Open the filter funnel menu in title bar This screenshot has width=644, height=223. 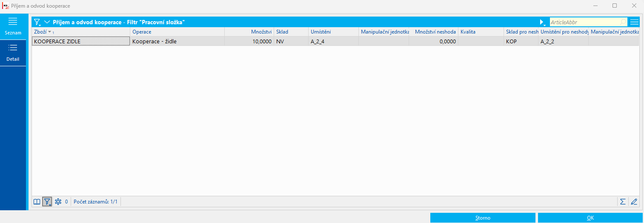[37, 22]
